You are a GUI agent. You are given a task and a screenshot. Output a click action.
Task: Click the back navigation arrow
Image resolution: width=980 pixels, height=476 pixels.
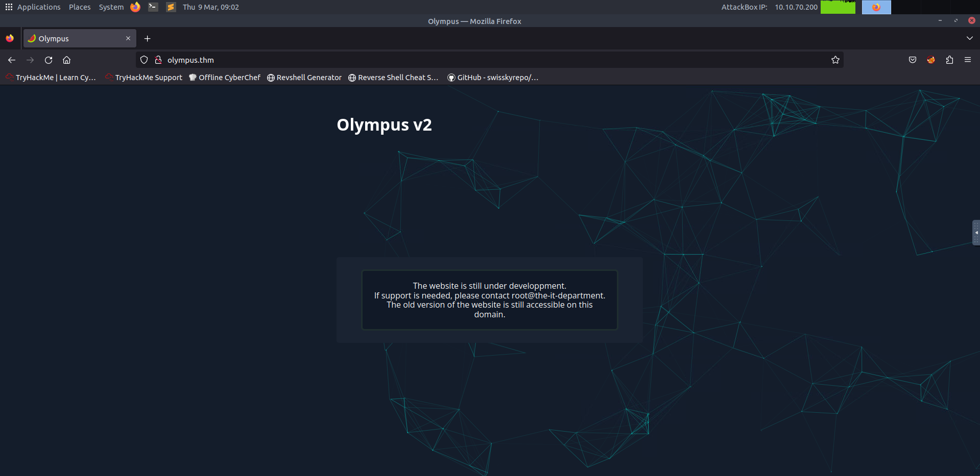click(x=11, y=60)
